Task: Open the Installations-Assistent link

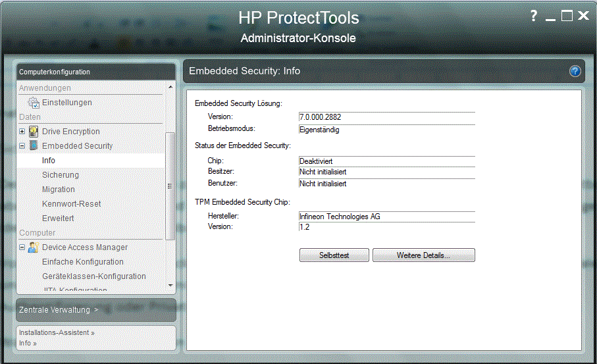Action: 57,332
